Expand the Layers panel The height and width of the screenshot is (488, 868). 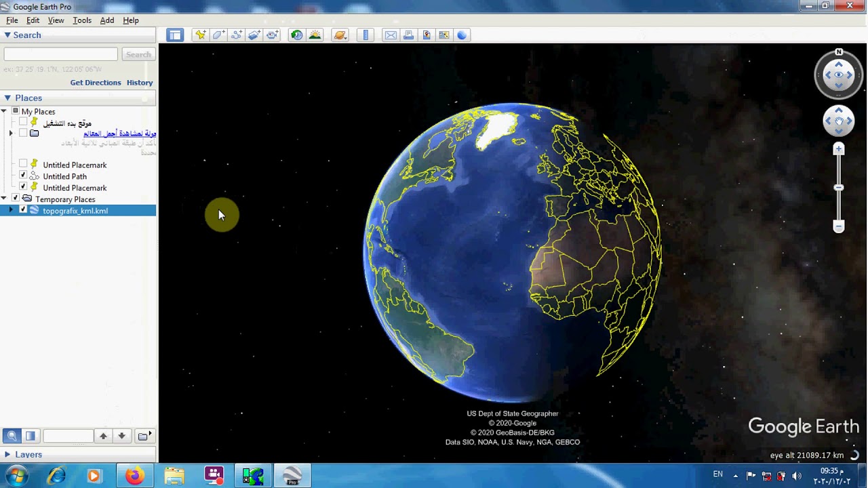(x=7, y=455)
